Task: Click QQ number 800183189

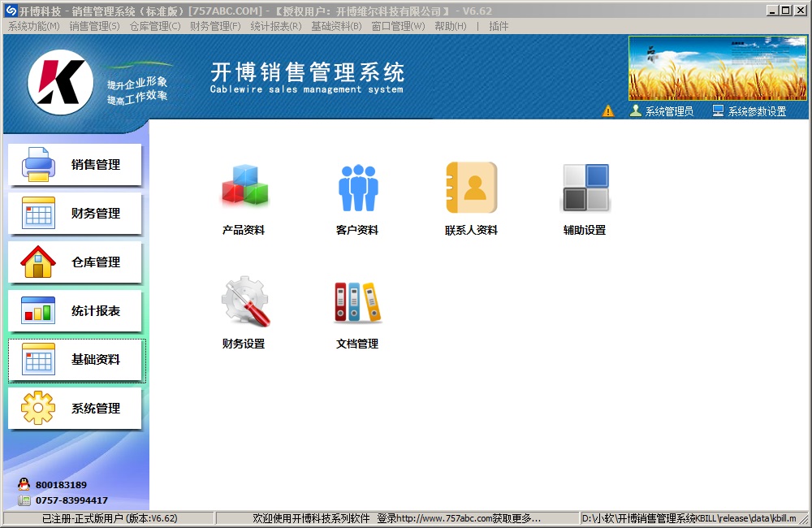Action: click(x=61, y=485)
